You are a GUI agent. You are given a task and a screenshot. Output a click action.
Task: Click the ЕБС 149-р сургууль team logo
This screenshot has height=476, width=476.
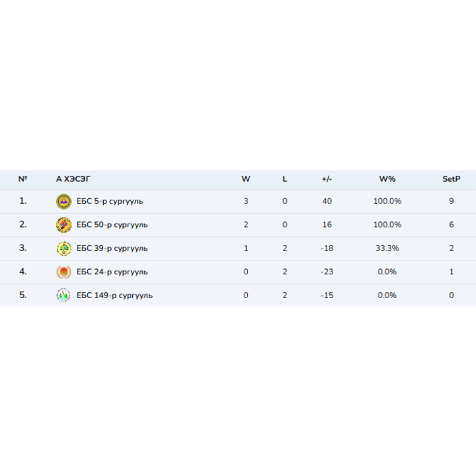tap(63, 296)
